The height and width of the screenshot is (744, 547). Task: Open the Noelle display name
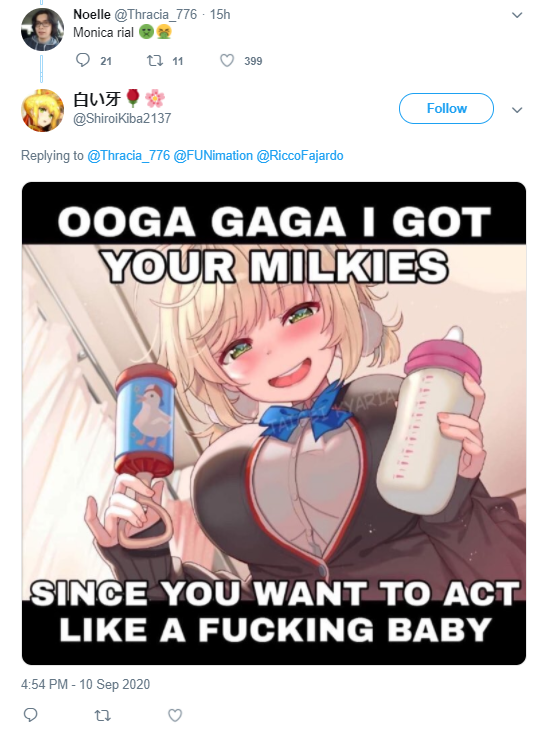[x=92, y=15]
